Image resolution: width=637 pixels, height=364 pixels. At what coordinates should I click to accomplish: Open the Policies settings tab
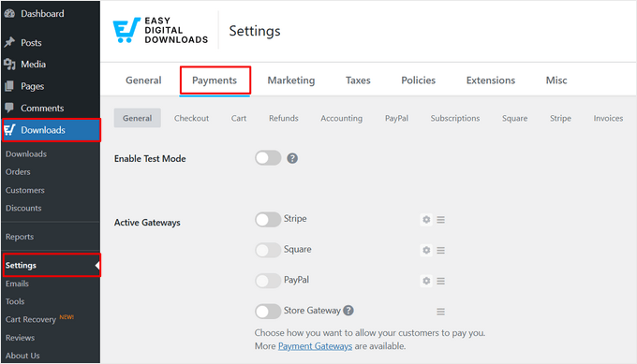point(418,80)
